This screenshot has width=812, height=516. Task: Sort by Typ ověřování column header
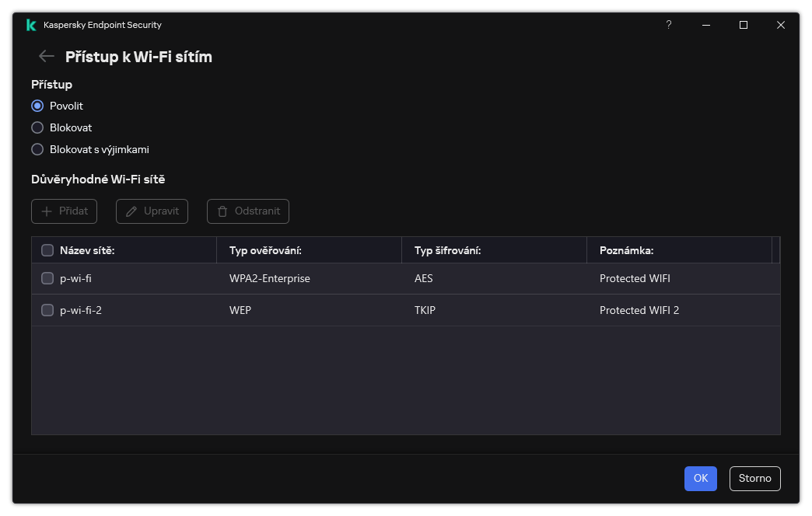[265, 250]
